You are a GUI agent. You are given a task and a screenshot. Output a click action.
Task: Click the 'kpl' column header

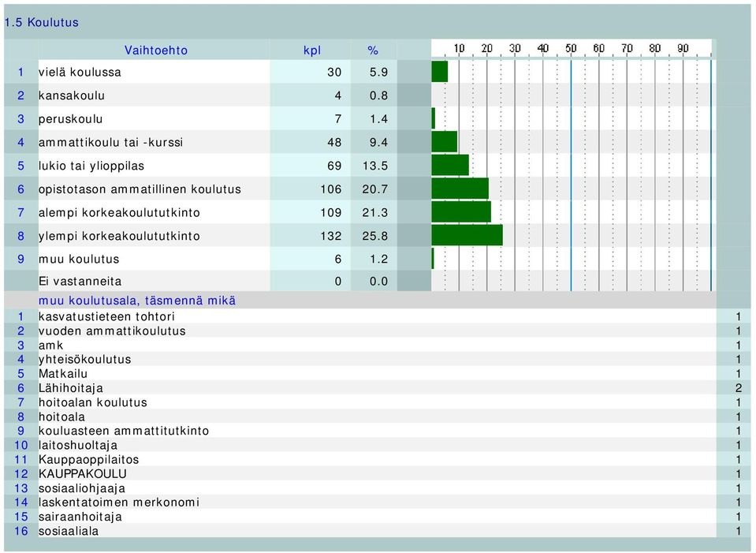pyautogui.click(x=312, y=50)
